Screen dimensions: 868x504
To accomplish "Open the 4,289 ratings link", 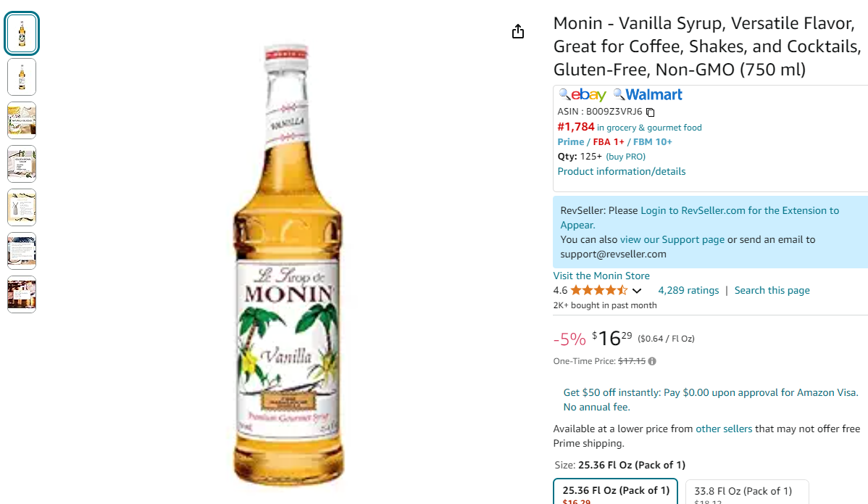I will (x=688, y=290).
